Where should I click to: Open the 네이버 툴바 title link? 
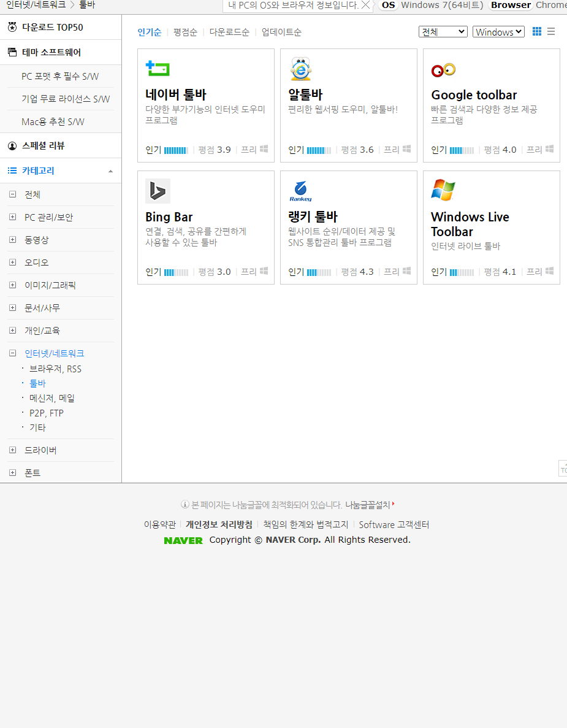tap(176, 94)
